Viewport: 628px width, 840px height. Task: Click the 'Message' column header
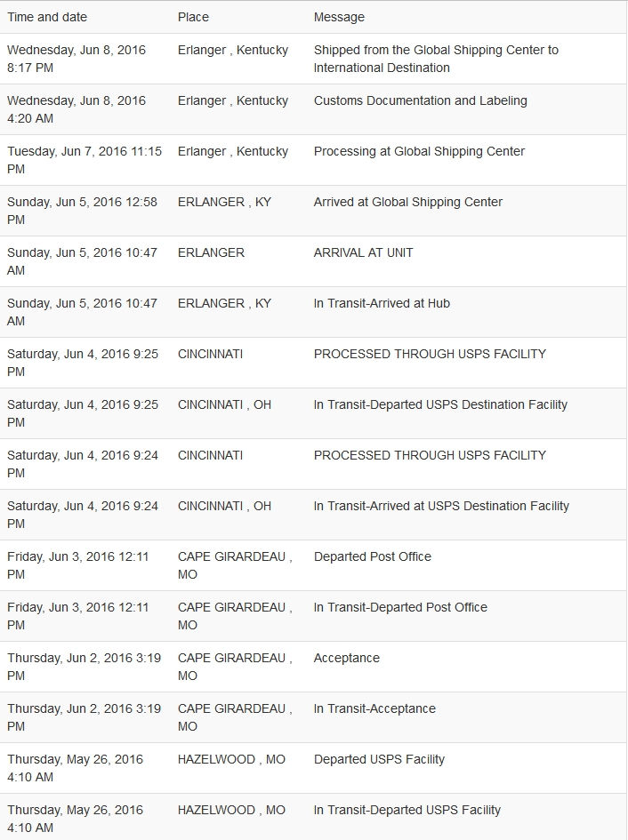point(339,17)
